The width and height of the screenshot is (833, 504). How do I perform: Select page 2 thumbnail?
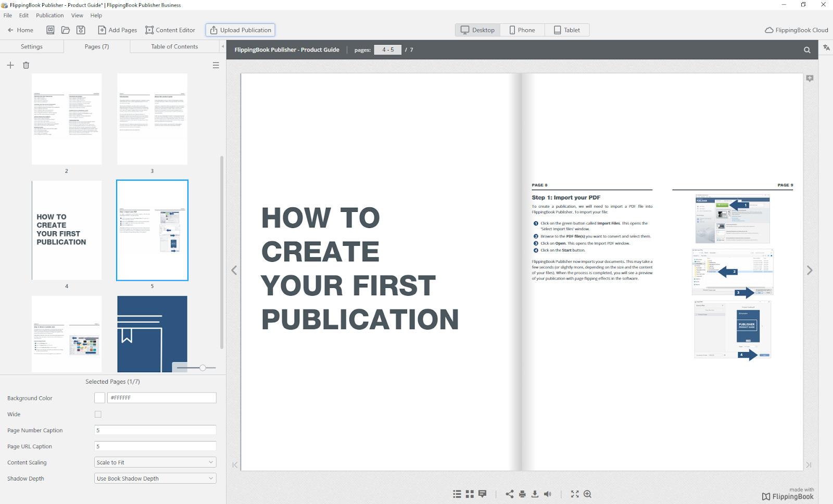(67, 119)
